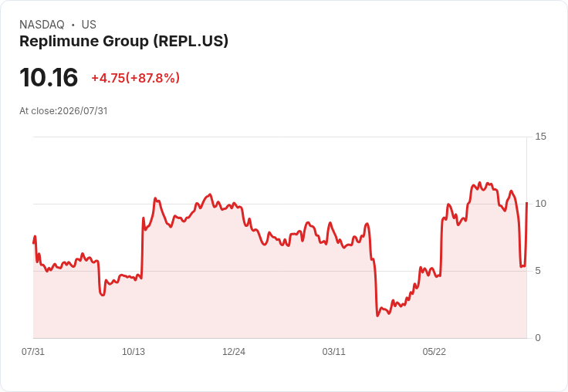The width and height of the screenshot is (568, 392).
Task: Click the 10/13 x-axis date label
Action: [x=134, y=351]
